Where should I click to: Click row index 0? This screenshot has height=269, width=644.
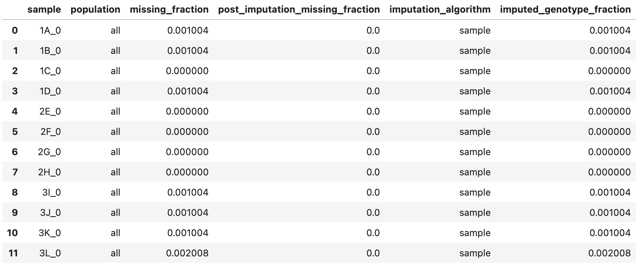pyautogui.click(x=14, y=30)
